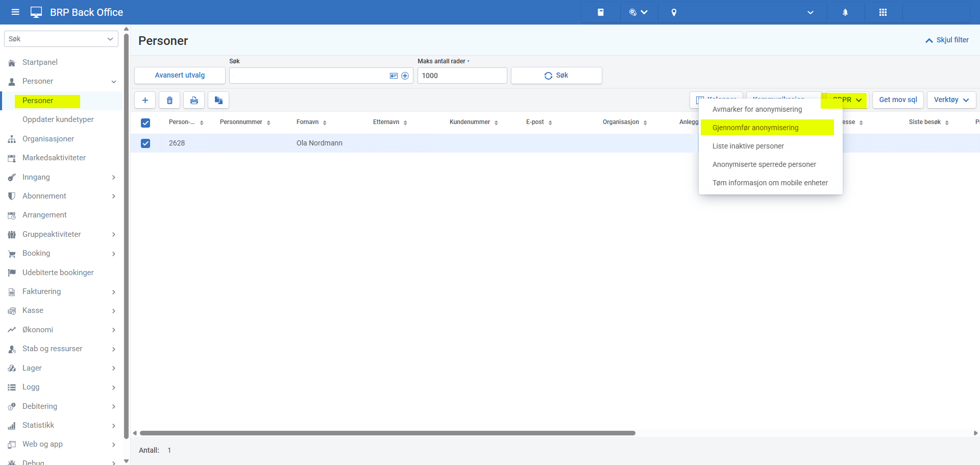Image resolution: width=980 pixels, height=465 pixels.
Task: Click the hamburger menu icon
Action: click(15, 12)
